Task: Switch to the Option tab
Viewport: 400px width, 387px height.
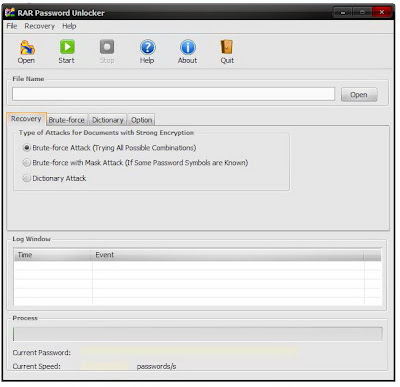Action: pyautogui.click(x=141, y=120)
